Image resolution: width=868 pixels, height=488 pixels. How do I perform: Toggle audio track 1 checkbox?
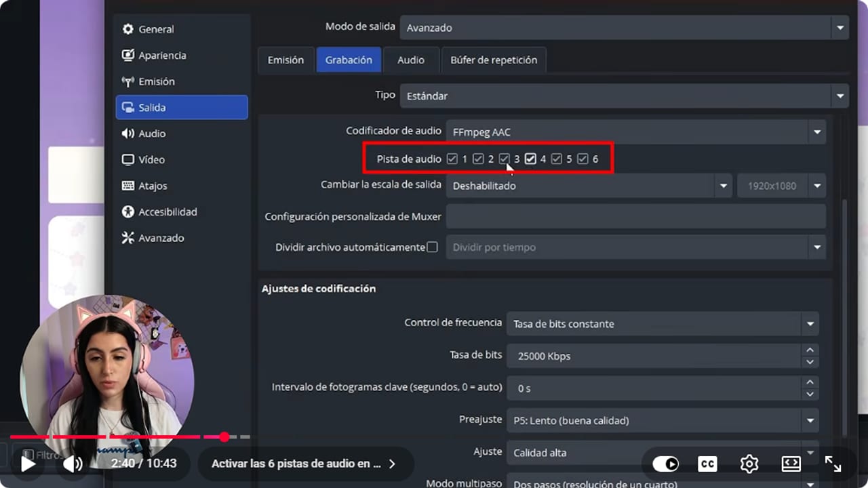tap(452, 159)
